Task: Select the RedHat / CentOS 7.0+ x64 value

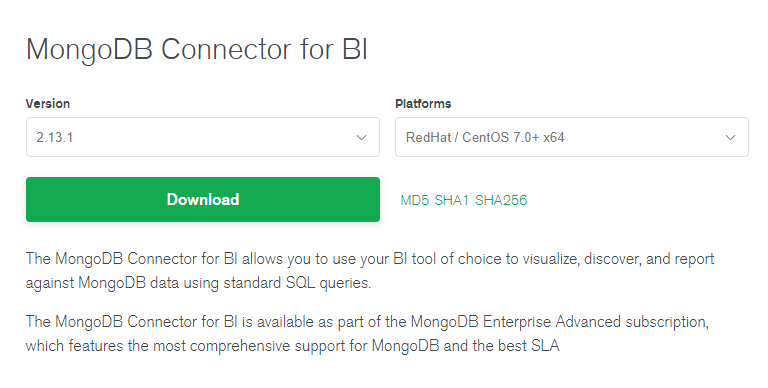Action: coord(485,137)
